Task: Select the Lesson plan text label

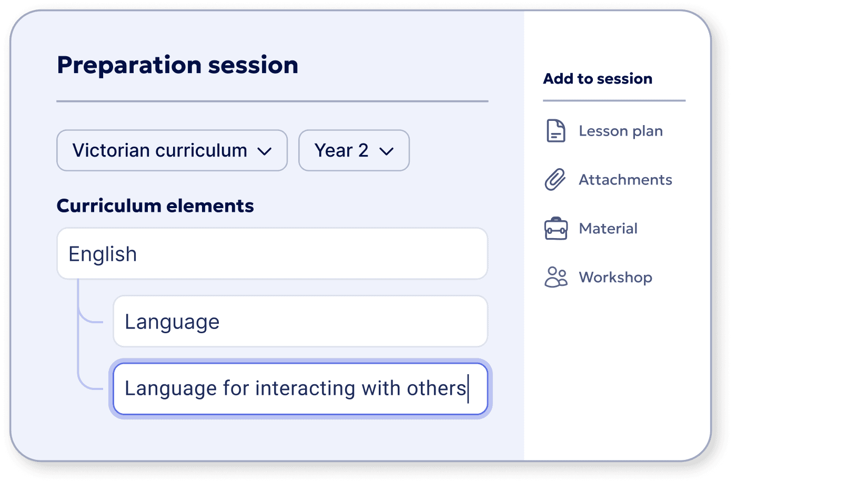Action: tap(621, 131)
